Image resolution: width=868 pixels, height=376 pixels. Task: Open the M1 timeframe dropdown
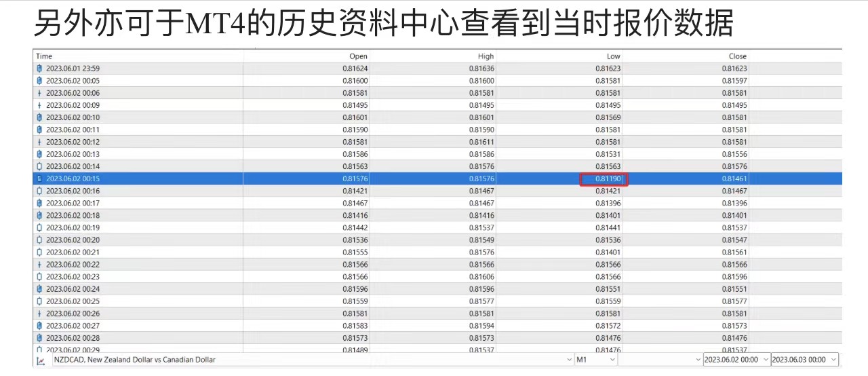click(x=612, y=360)
